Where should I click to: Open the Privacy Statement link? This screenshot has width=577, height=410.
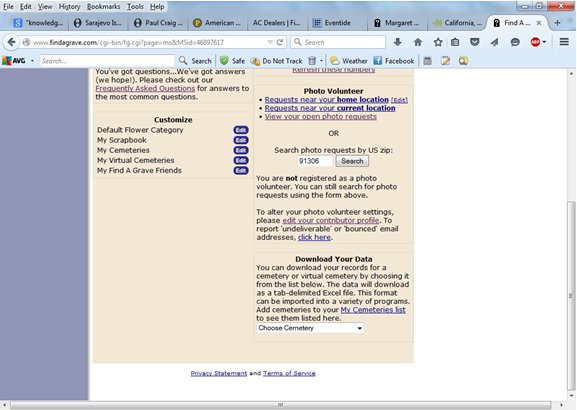(x=219, y=373)
